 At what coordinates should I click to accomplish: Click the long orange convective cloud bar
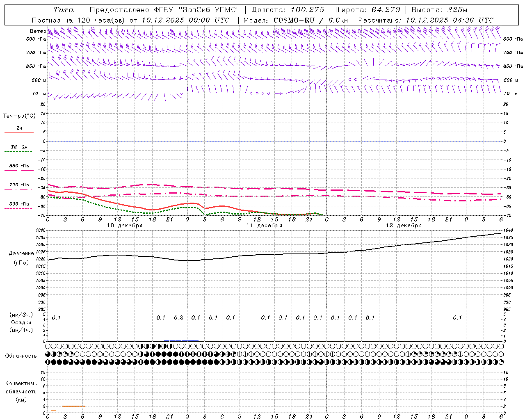coord(74,406)
